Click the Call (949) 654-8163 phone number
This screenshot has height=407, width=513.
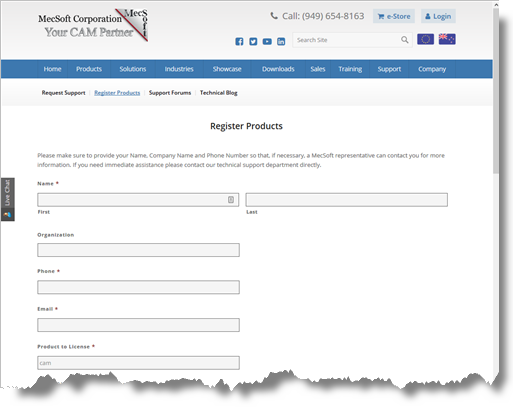323,16
